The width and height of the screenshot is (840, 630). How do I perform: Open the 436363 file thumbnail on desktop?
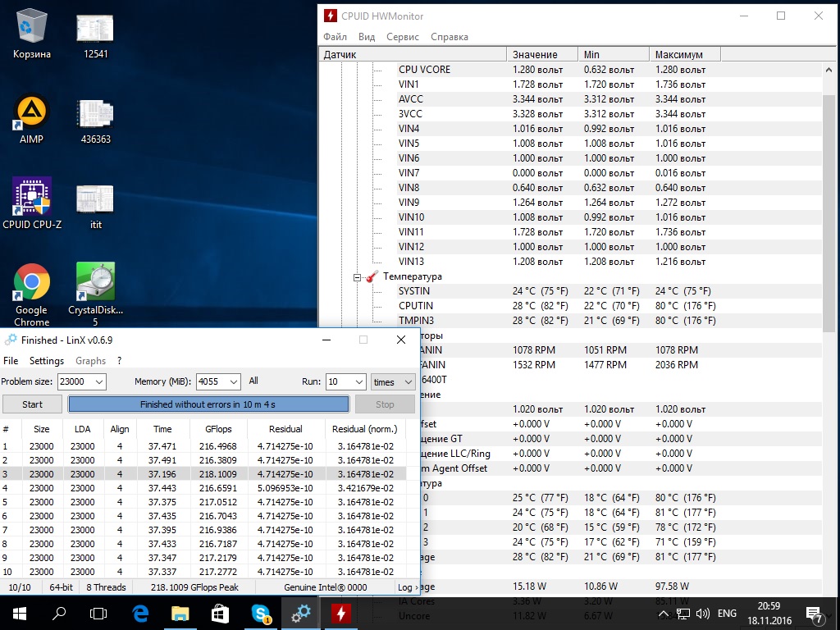click(x=95, y=121)
